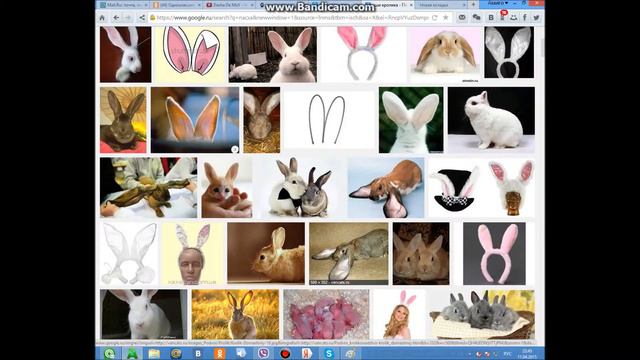This screenshot has width=640, height=360.
Task: Open Skype from the taskbar
Action: [x=329, y=353]
